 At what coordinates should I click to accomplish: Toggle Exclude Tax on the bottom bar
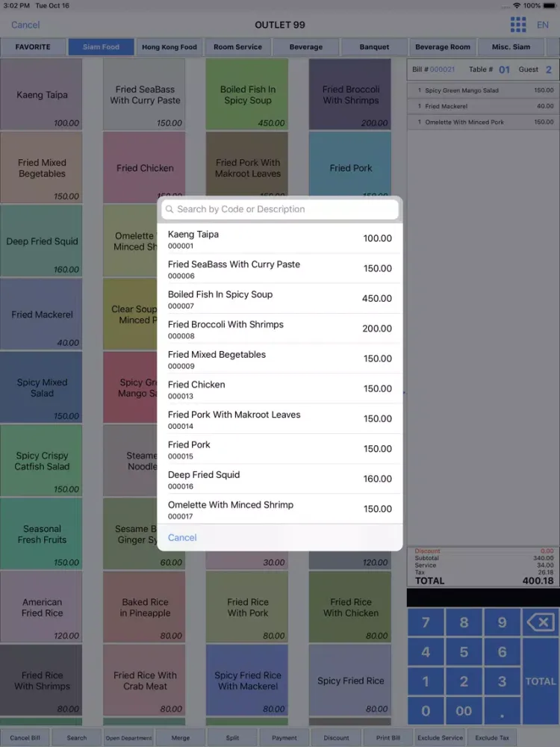(492, 738)
